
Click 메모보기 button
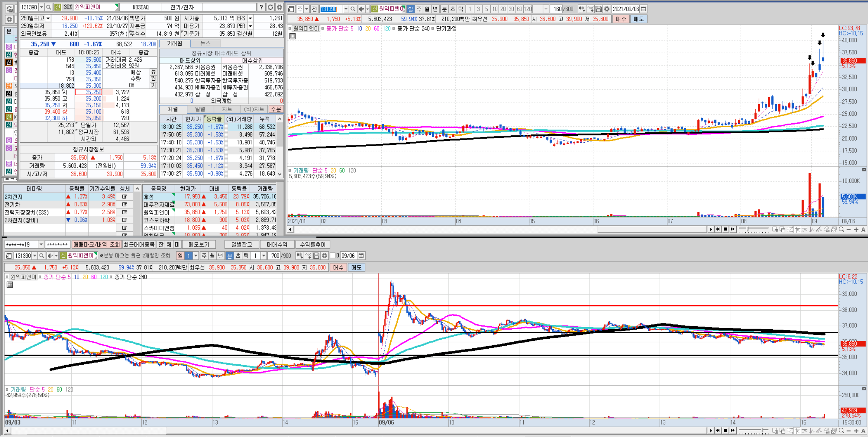coord(199,244)
